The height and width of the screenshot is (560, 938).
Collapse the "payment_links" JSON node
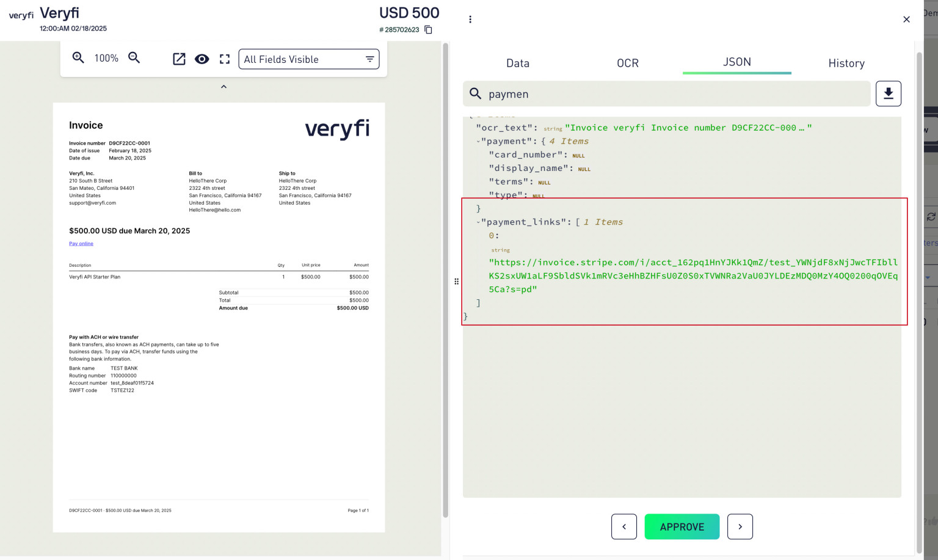coord(478,222)
